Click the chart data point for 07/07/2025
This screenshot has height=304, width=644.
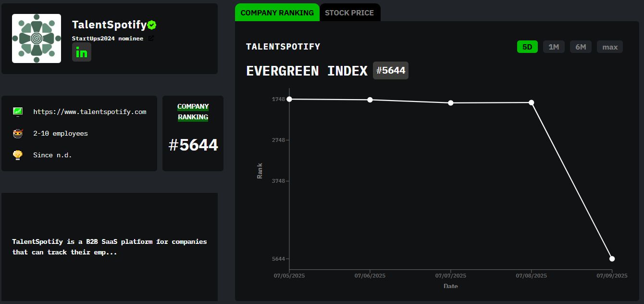click(x=451, y=103)
